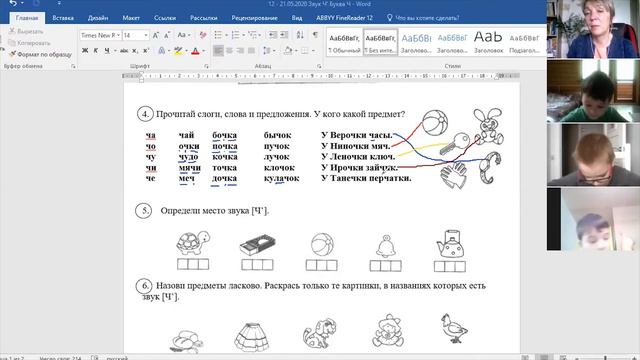The width and height of the screenshot is (640, 360).
Task: Switch to the Главная tab
Action: coord(27,18)
